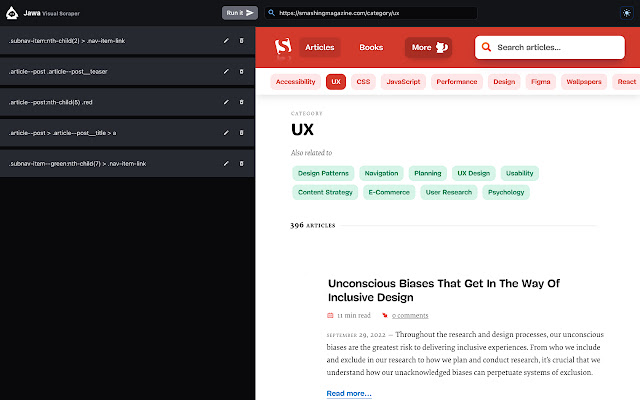Open the More menu
The width and height of the screenshot is (640, 400).
428,47
